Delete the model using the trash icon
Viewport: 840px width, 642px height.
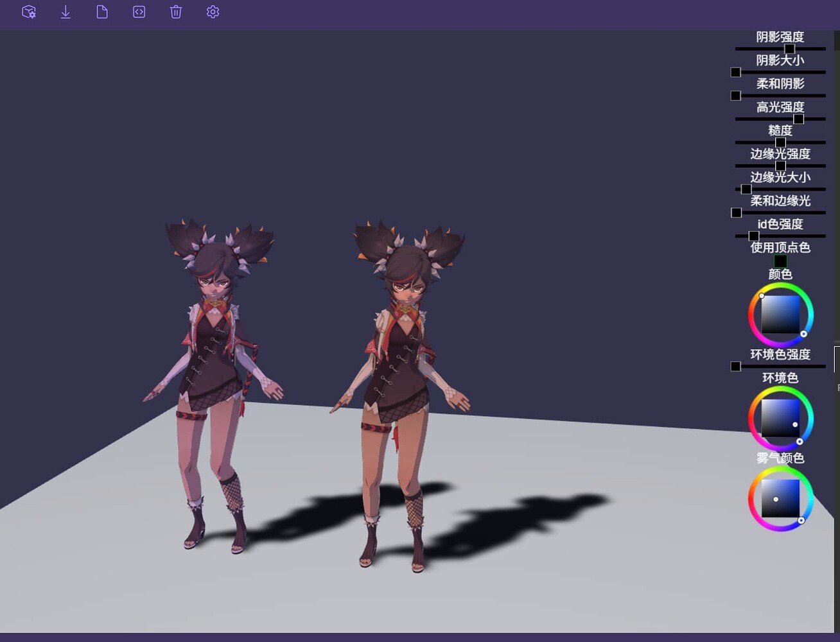(175, 12)
